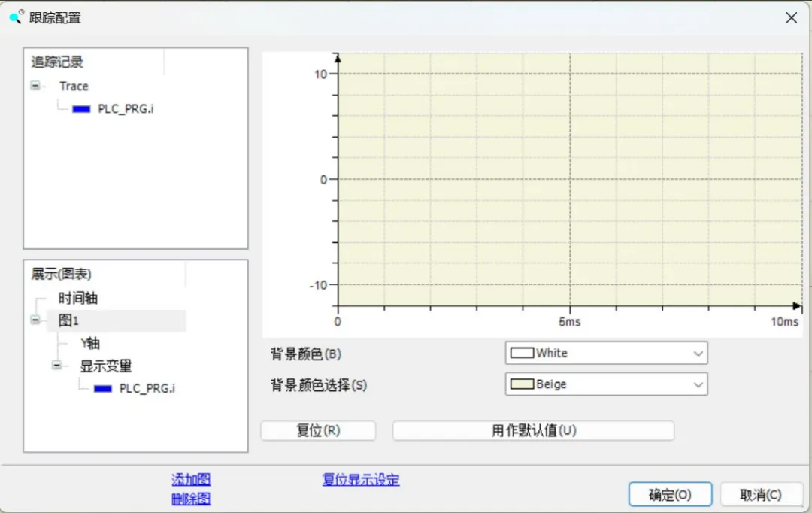Select the Trace node in 追踪记录

(74, 86)
